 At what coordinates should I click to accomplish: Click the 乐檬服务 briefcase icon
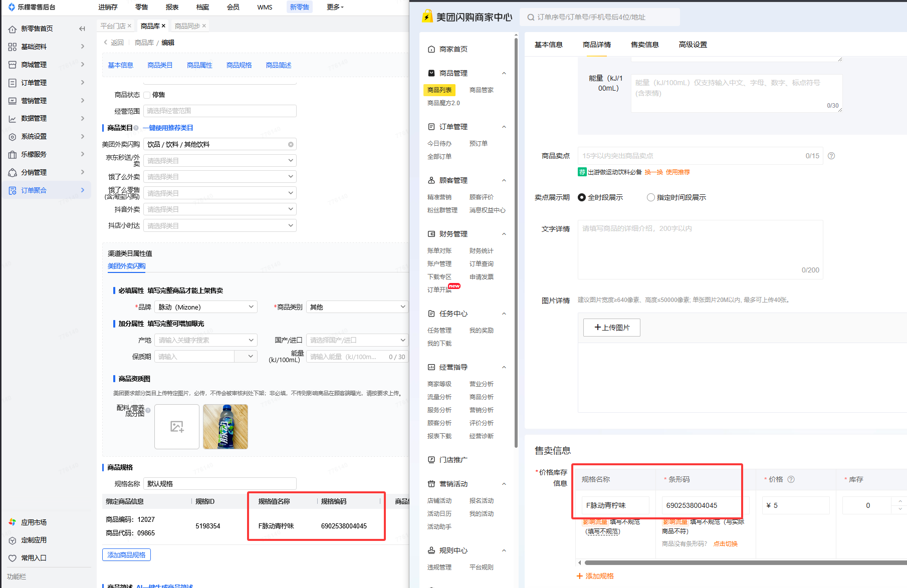pos(13,155)
